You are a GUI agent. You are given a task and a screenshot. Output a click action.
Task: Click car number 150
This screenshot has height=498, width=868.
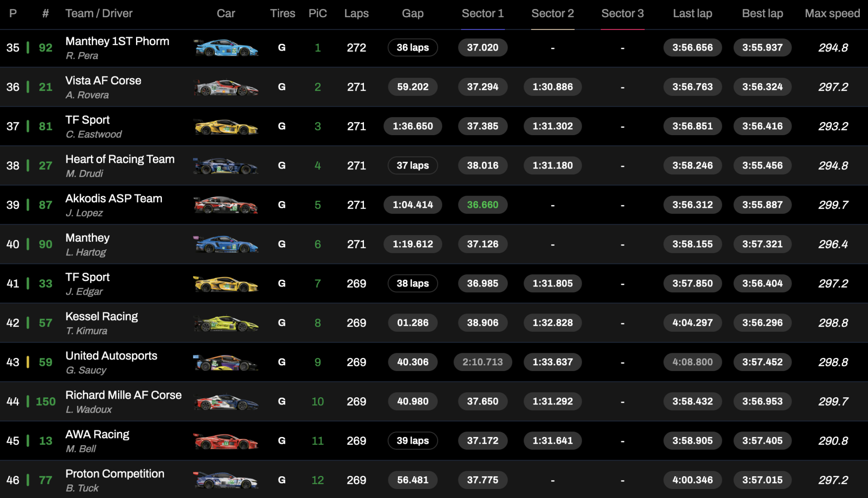pos(46,401)
